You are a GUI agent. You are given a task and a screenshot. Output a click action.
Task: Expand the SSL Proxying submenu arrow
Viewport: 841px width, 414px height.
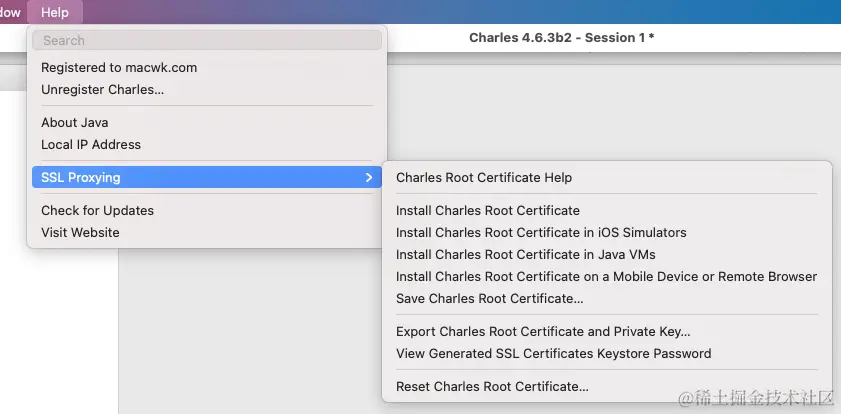click(x=369, y=178)
